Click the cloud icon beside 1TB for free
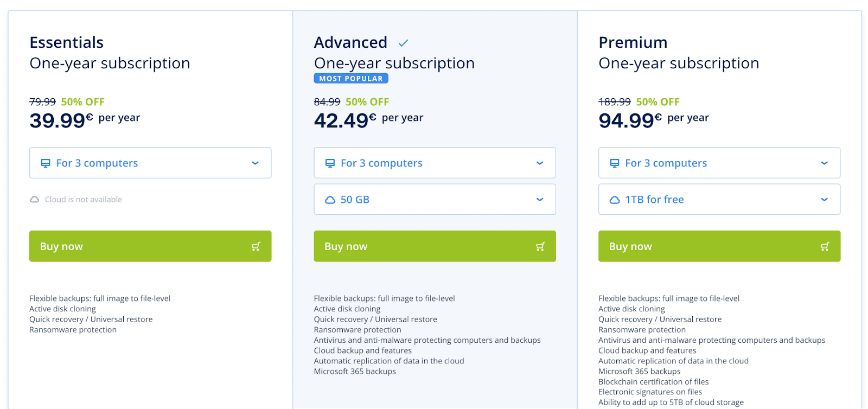Image resolution: width=868 pixels, height=409 pixels. [x=615, y=200]
